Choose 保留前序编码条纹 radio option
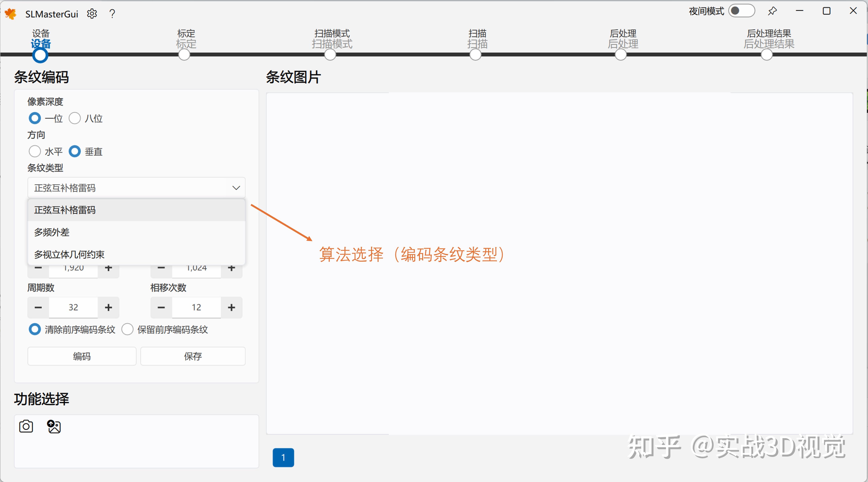Viewport: 868px width, 482px height. (127, 329)
